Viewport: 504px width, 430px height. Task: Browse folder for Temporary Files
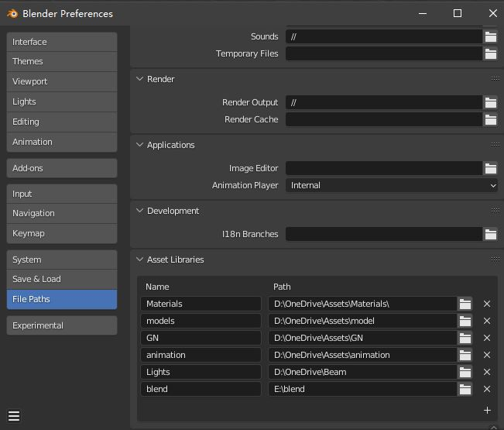pos(490,53)
